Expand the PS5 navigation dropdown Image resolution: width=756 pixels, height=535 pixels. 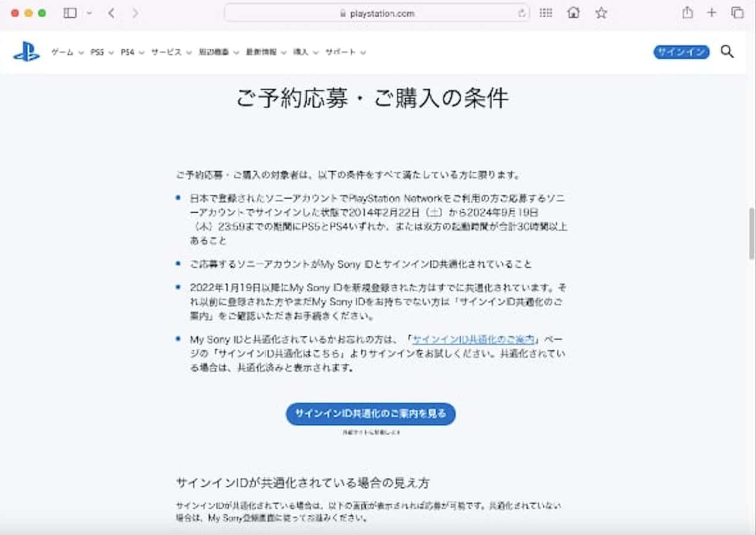[102, 52]
